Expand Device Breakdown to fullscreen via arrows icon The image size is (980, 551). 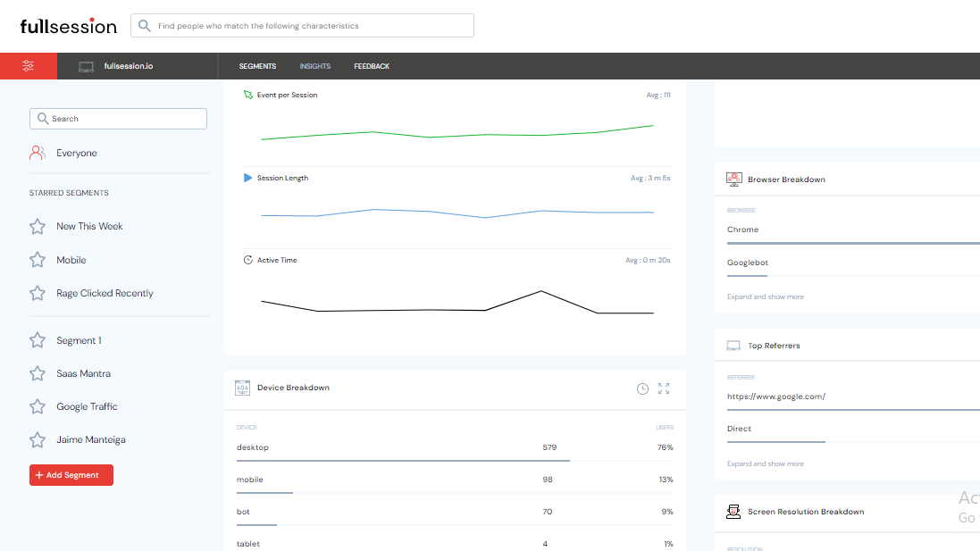(662, 388)
